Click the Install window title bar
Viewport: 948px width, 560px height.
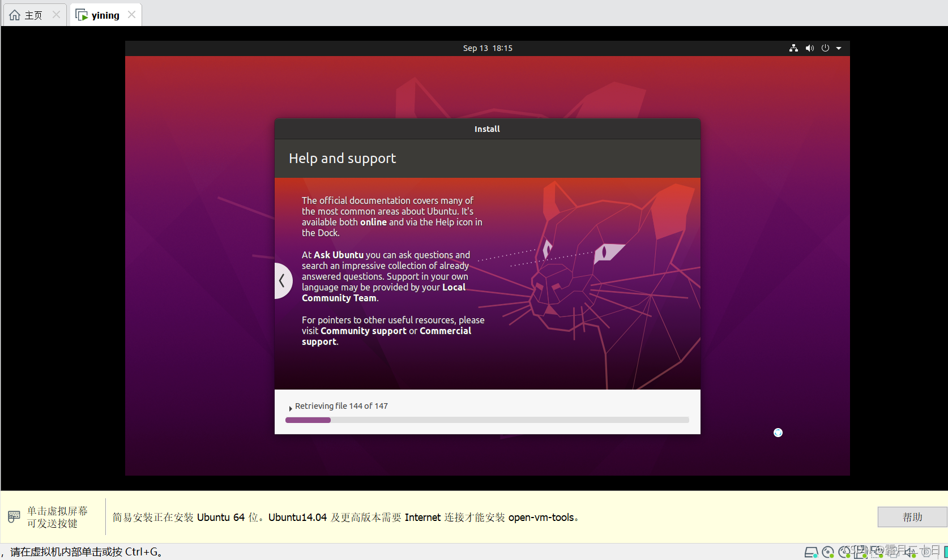coord(487,129)
